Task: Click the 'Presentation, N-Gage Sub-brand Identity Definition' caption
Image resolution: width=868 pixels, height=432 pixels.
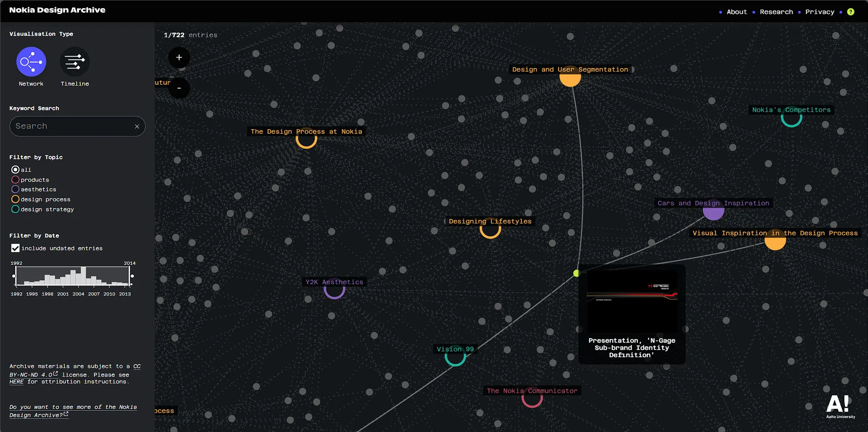Action: coord(632,348)
